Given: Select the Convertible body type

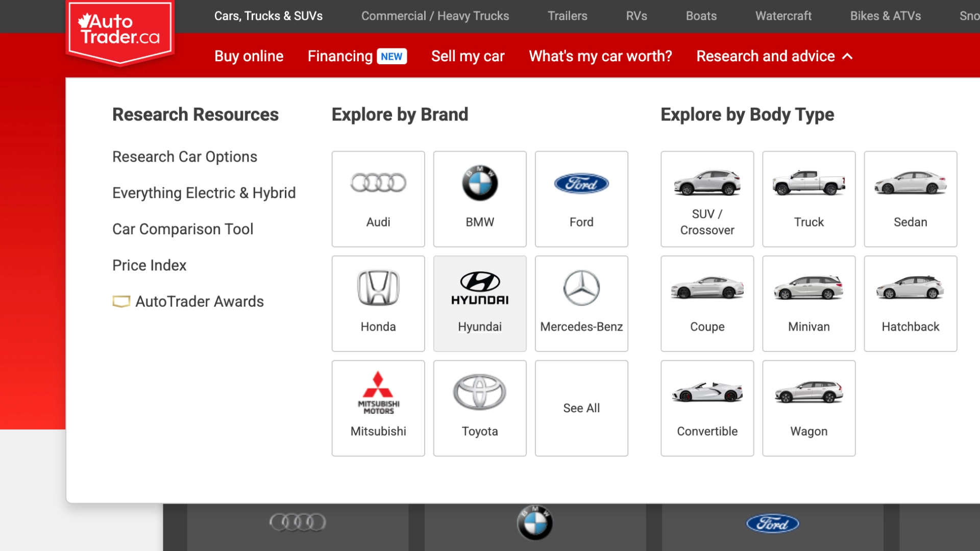Looking at the screenshot, I should point(707,408).
